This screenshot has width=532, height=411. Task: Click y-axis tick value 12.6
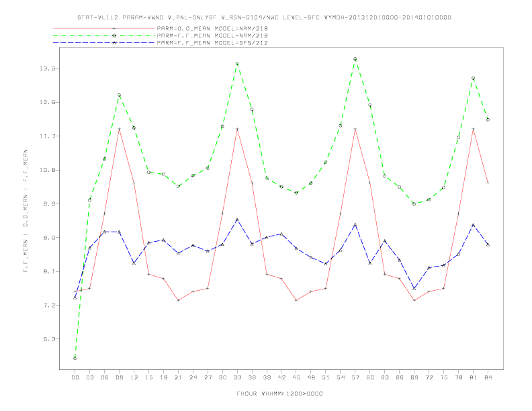(x=48, y=102)
